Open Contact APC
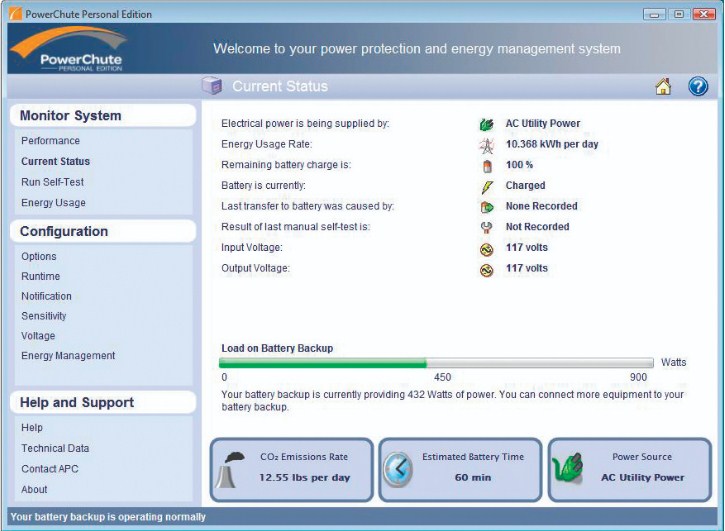The width and height of the screenshot is (725, 531). tap(50, 469)
